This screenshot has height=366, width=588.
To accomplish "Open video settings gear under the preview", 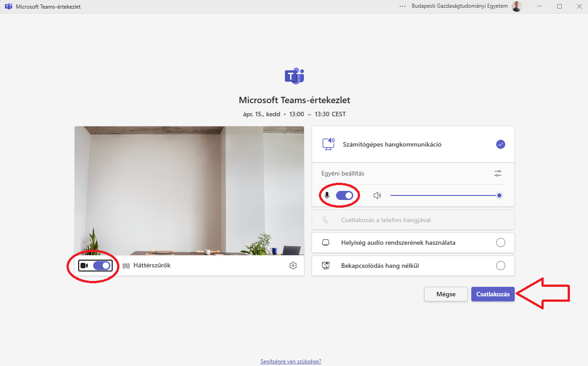I will (x=293, y=266).
